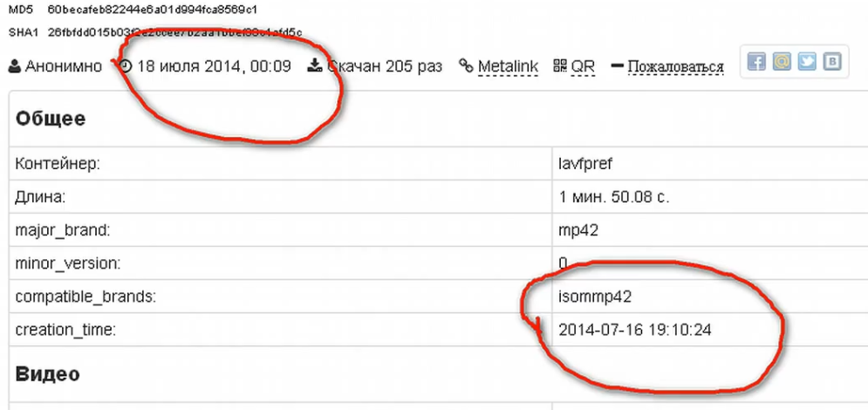Click the minus icon before Пожаловаться
This screenshot has width=868, height=410.
point(617,66)
